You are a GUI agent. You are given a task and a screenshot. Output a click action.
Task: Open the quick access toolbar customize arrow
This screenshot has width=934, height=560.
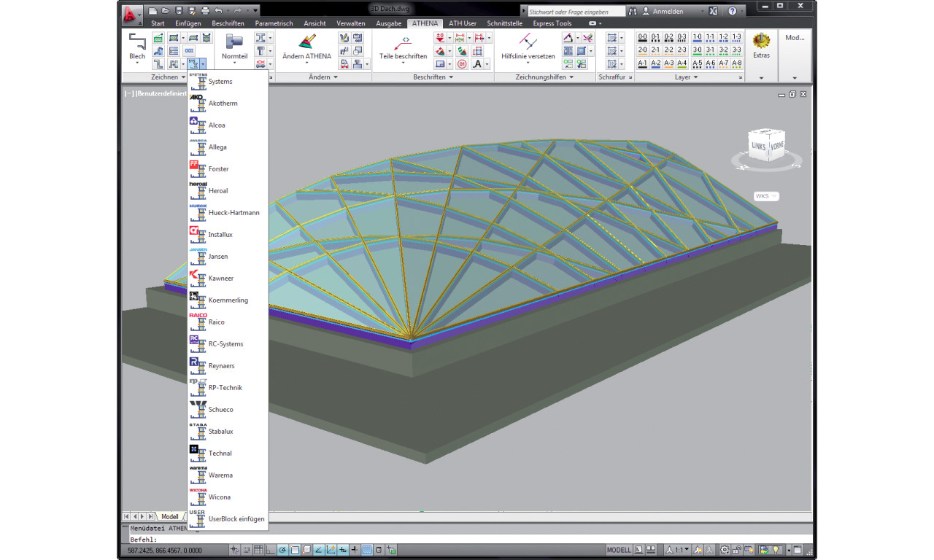(255, 11)
